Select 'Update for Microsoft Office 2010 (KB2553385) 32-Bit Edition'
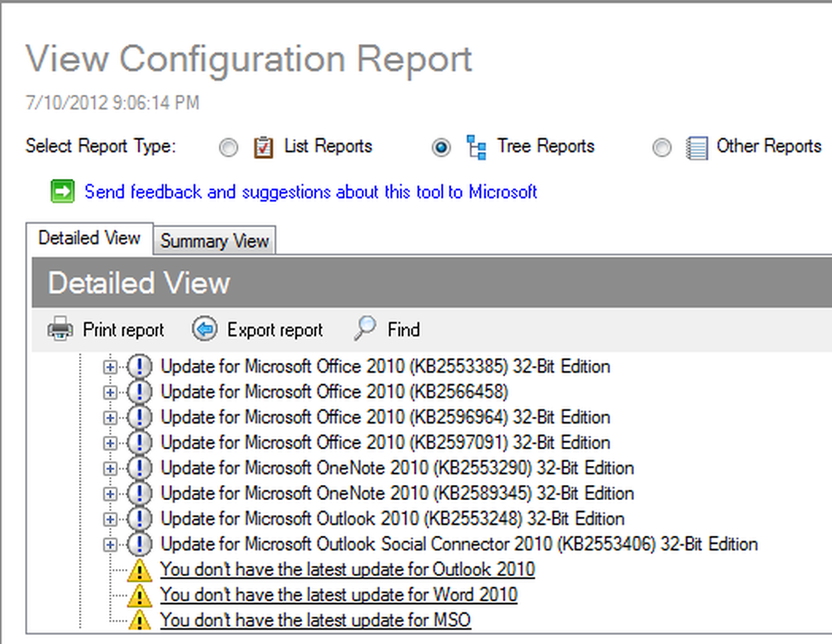This screenshot has height=644, width=832. [385, 367]
